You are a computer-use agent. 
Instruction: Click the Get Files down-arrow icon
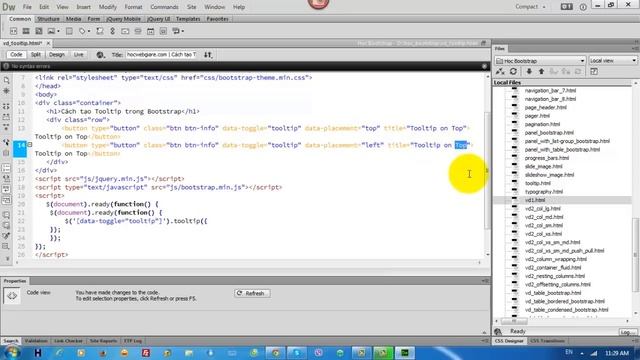(x=529, y=71)
